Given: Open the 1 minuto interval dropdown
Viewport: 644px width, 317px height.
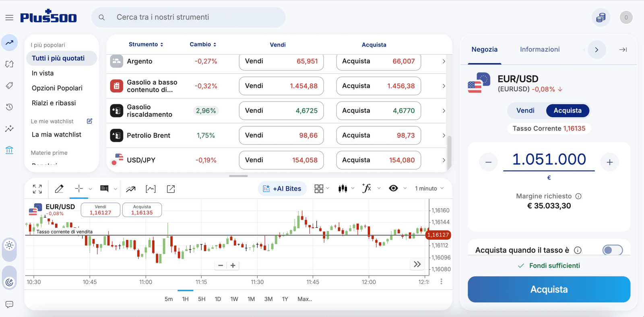Looking at the screenshot, I should 429,188.
